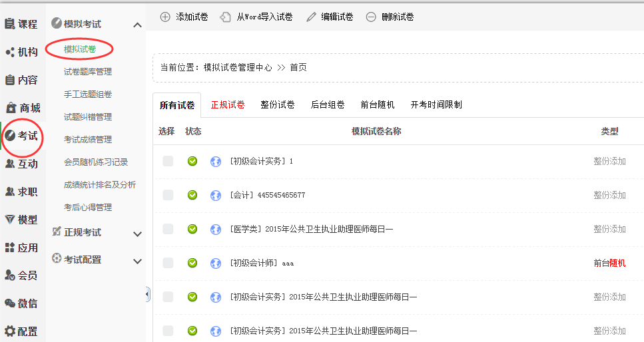Image resolution: width=644 pixels, height=342 pixels.
Task: Tick the checkbox for [初级会计师] aaa
Action: click(x=168, y=263)
